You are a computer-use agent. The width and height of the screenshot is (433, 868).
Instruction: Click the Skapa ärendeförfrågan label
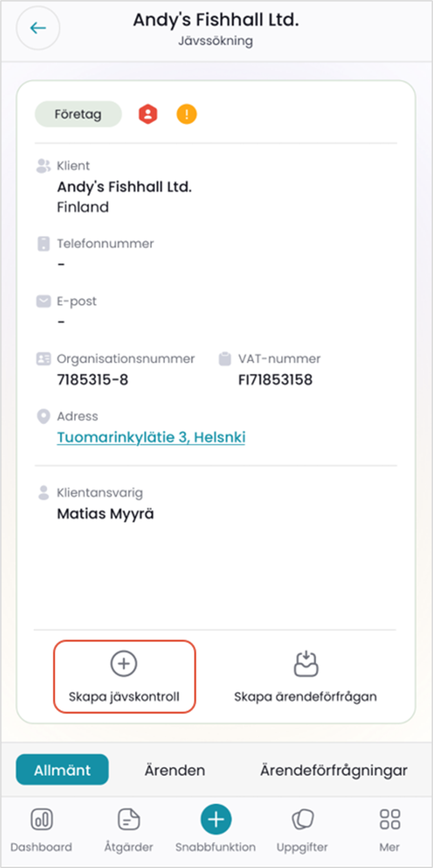[x=305, y=697]
